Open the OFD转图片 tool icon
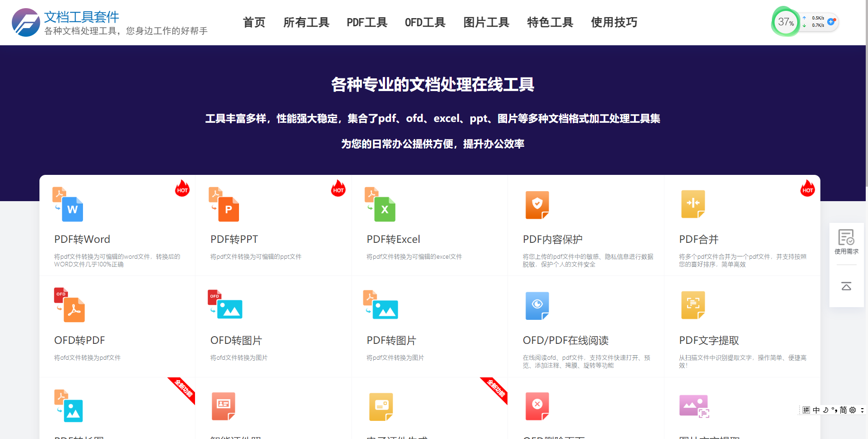The width and height of the screenshot is (868, 439). point(225,304)
